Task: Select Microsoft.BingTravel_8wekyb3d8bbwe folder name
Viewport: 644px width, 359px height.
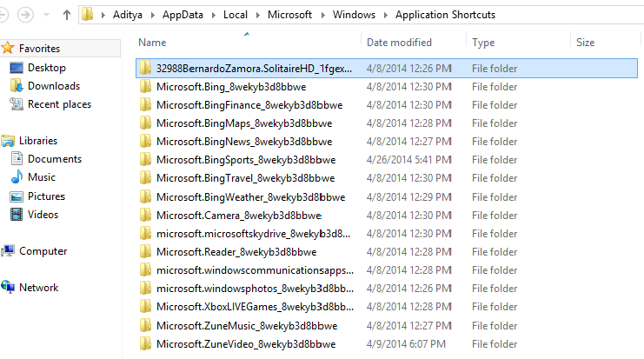Action: pos(245,178)
